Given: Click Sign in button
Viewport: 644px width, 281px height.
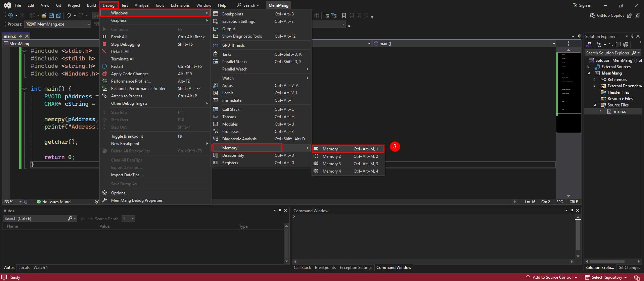Looking at the screenshot, I should point(582,5).
